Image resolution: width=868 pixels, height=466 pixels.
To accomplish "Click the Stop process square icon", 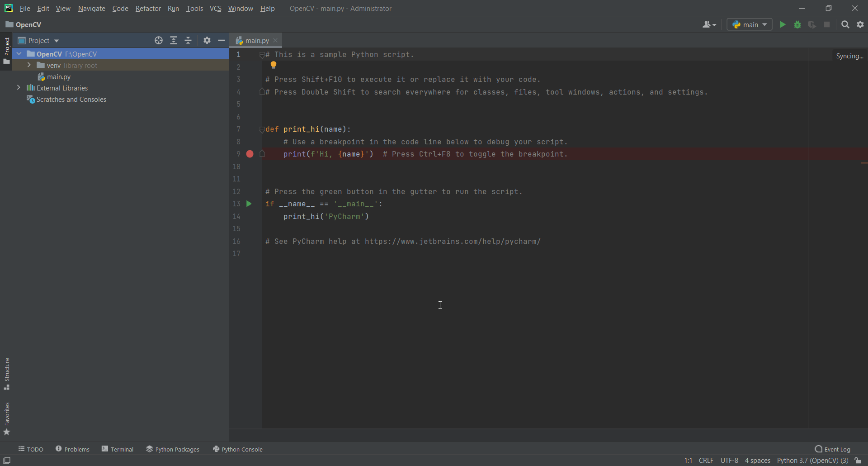I will 827,25.
